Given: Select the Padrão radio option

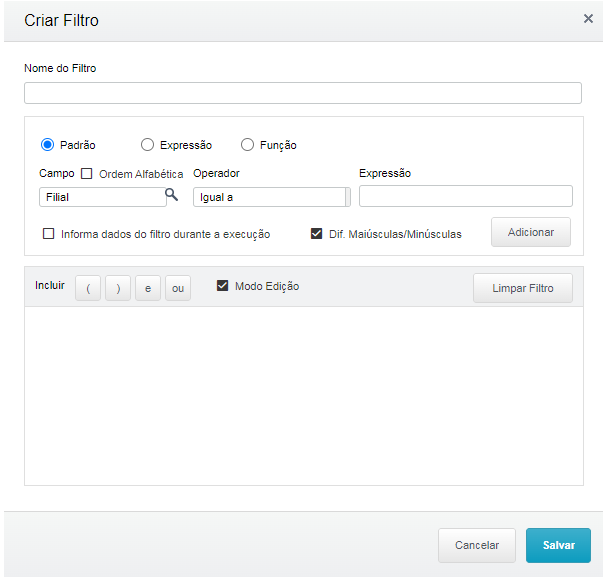Looking at the screenshot, I should click(48, 145).
